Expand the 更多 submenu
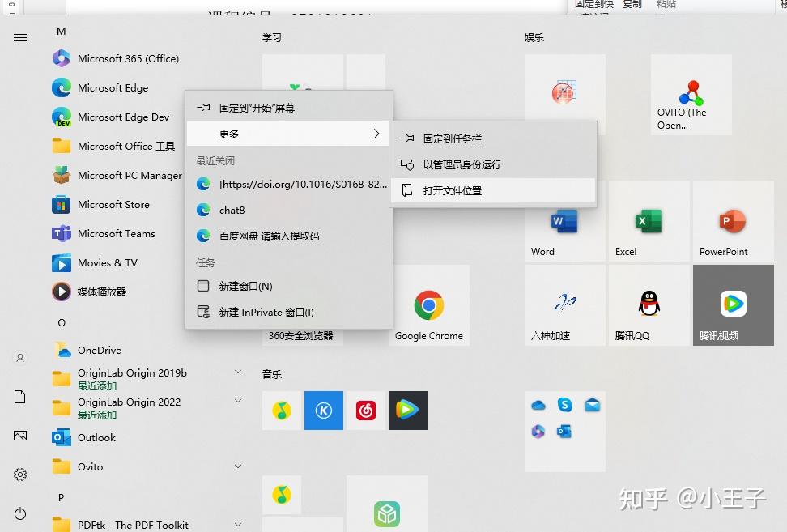787x532 pixels. click(287, 134)
